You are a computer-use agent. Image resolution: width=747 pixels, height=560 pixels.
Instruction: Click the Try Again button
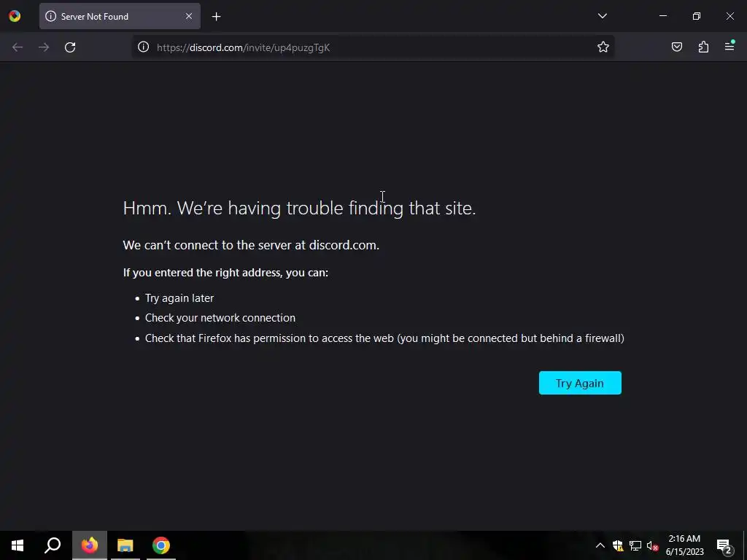pyautogui.click(x=580, y=383)
